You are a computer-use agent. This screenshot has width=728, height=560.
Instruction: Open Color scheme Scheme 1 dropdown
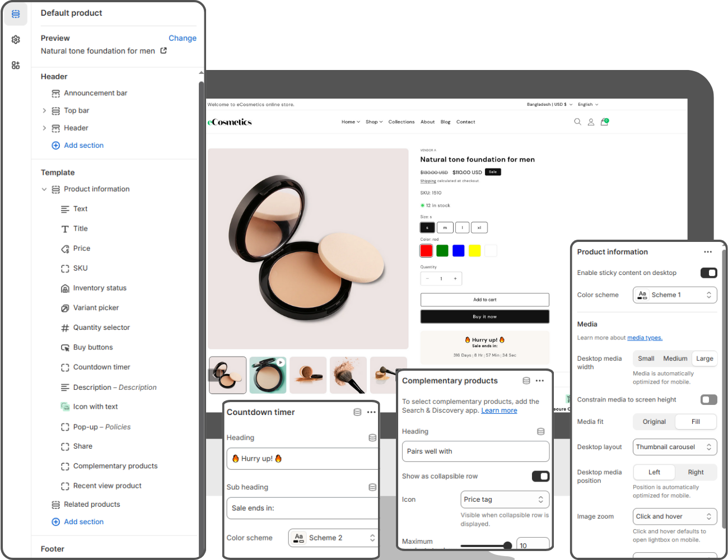675,295
